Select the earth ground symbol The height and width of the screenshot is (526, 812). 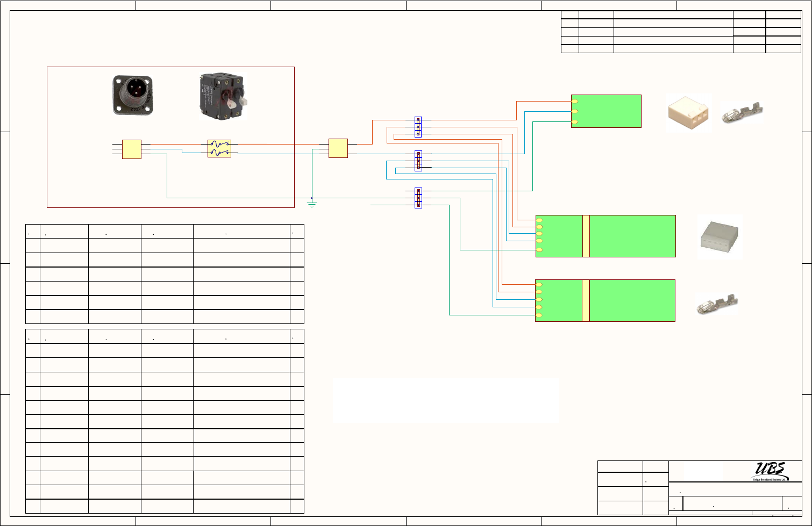coord(312,204)
